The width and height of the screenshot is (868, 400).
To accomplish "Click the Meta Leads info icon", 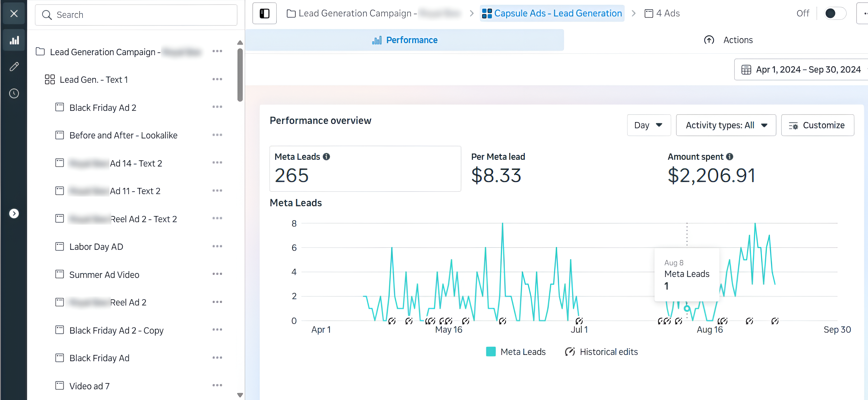I will pyautogui.click(x=326, y=157).
